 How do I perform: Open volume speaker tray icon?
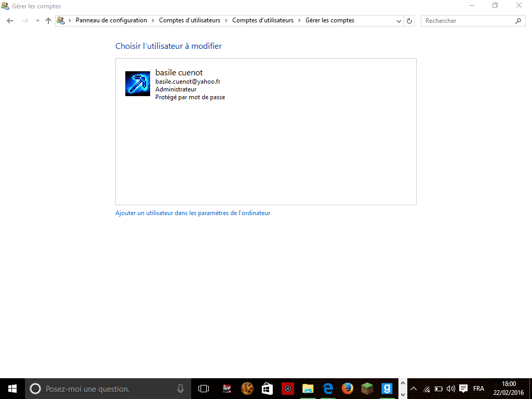click(450, 389)
